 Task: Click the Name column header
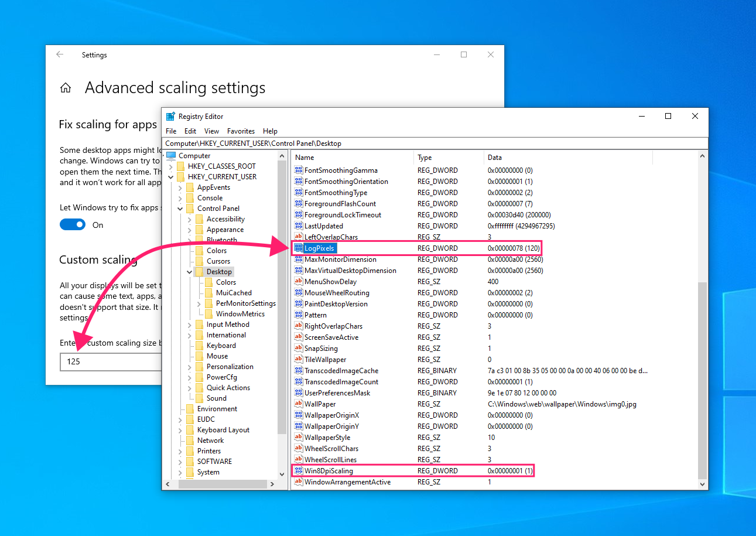point(353,158)
